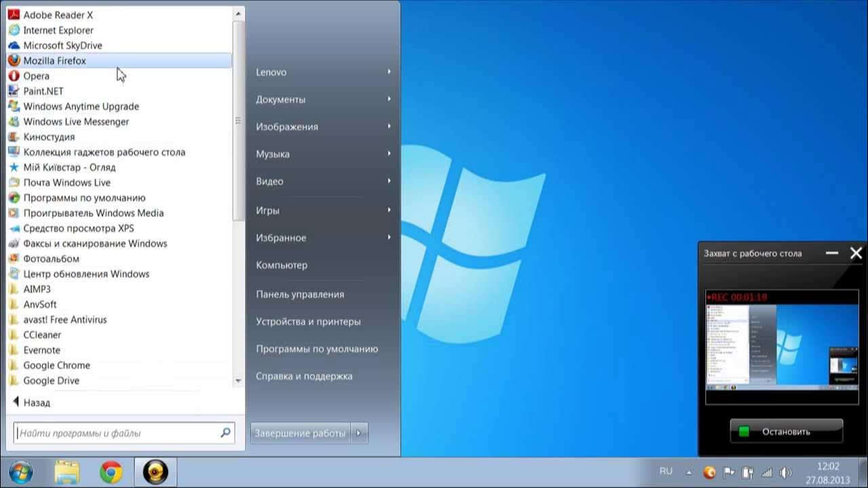
Task: Open Центр обновления Windows icon
Action: coord(14,274)
